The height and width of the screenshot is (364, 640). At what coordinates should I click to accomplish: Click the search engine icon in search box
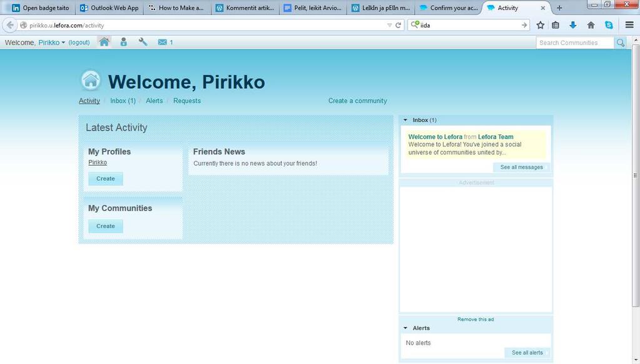coord(415,24)
